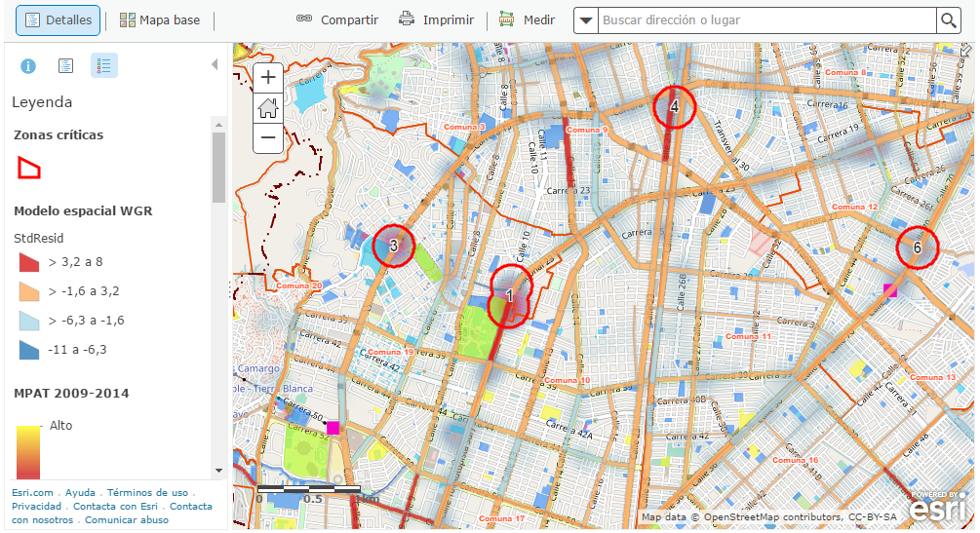Open the Medir measurement tool

(527, 20)
